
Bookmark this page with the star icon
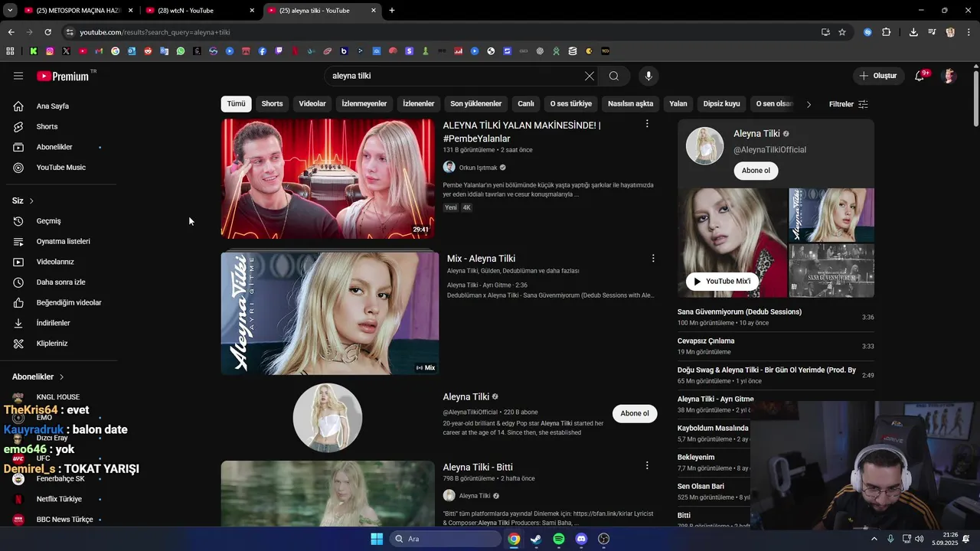click(x=842, y=32)
